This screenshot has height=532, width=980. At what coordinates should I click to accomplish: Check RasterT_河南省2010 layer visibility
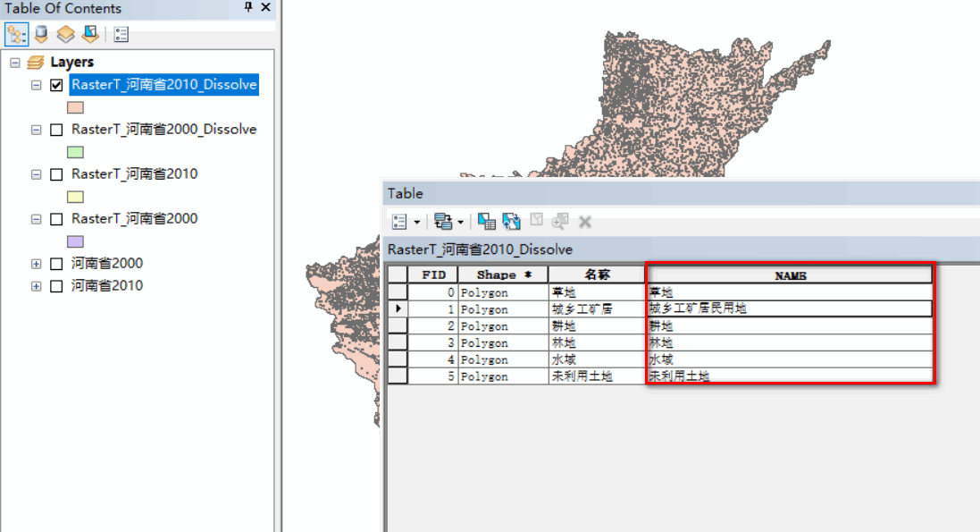tap(56, 174)
